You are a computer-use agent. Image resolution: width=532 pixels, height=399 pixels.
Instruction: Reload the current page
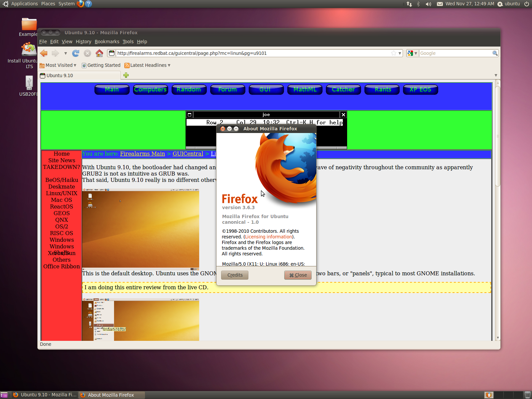coord(76,53)
